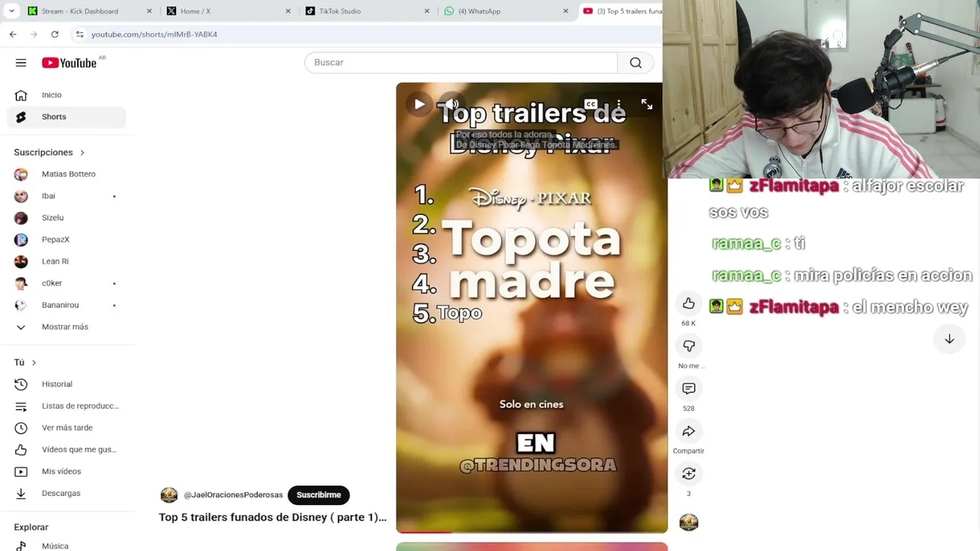The image size is (980, 551).
Task: Like the Short with thumbs up
Action: (x=688, y=304)
